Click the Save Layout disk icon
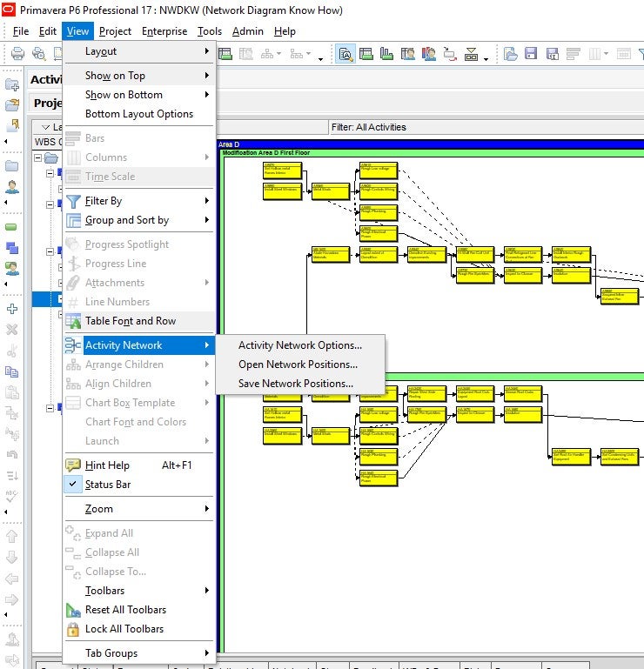 [x=531, y=54]
